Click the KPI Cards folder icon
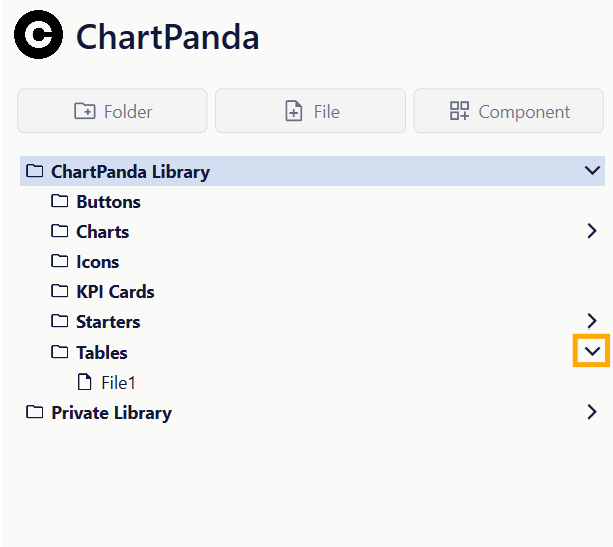This screenshot has height=547, width=613. (60, 292)
